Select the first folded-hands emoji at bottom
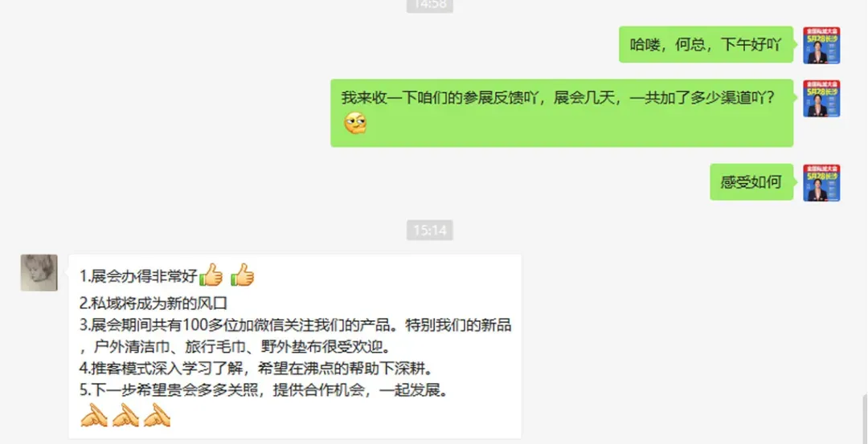 (94, 415)
